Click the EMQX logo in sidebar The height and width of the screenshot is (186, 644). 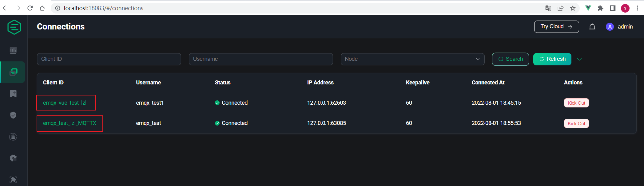point(14,27)
